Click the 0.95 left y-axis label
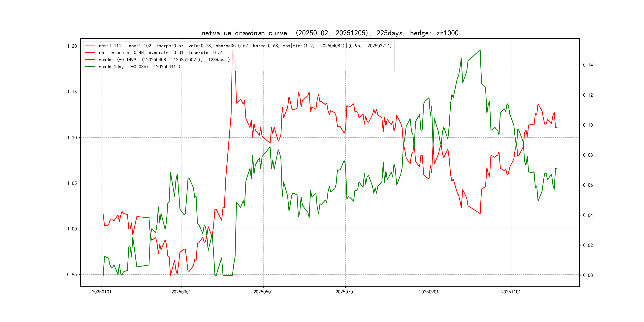The image size is (644, 322). (x=72, y=275)
